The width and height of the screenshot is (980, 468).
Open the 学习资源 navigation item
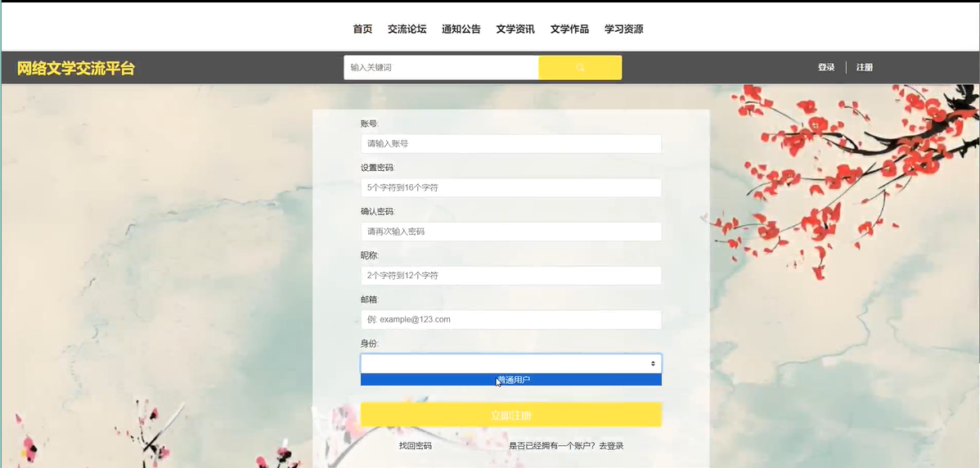point(624,29)
